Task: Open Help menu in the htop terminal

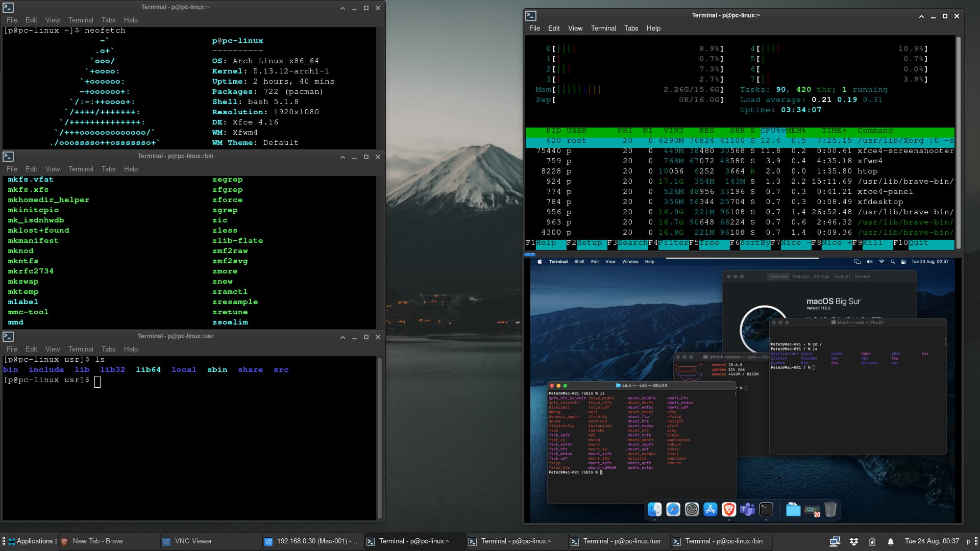Action: coord(653,29)
